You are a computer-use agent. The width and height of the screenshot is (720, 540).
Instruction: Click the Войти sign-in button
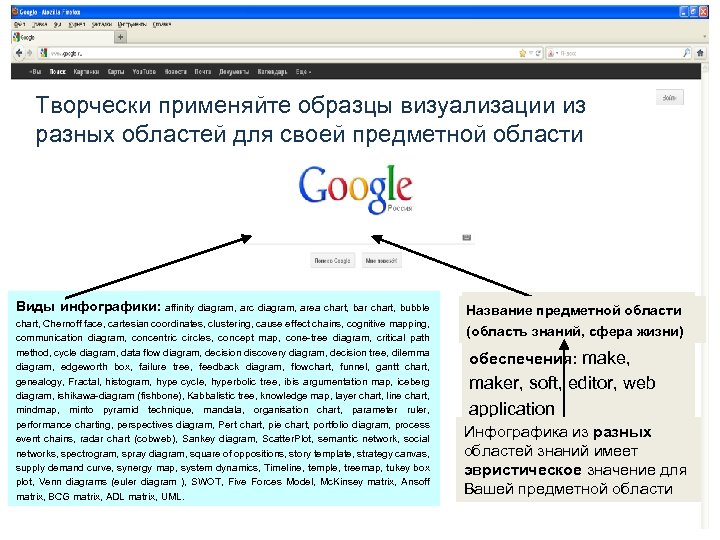tap(669, 97)
